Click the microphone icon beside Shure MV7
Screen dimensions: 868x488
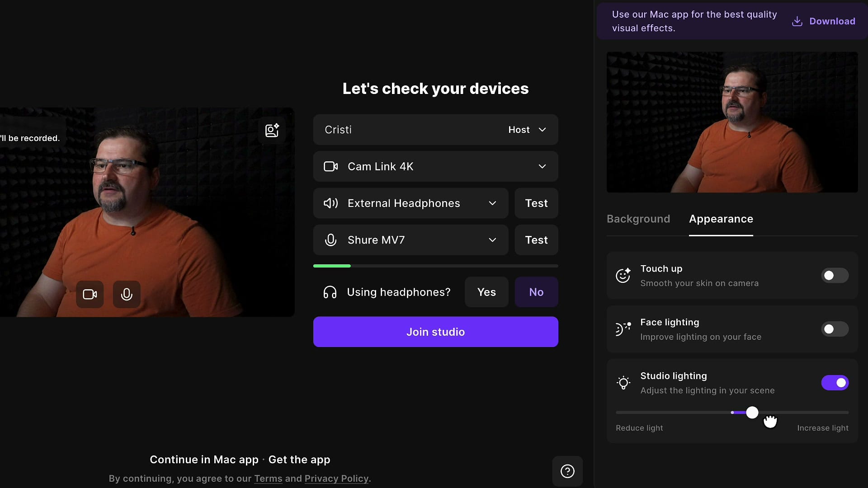click(330, 240)
